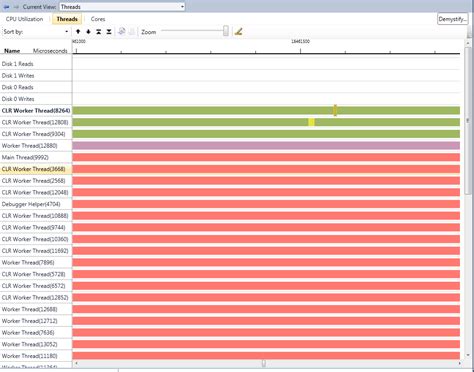Click yellow segment on thread 12808 timeline
474x372 pixels.
pyautogui.click(x=311, y=122)
